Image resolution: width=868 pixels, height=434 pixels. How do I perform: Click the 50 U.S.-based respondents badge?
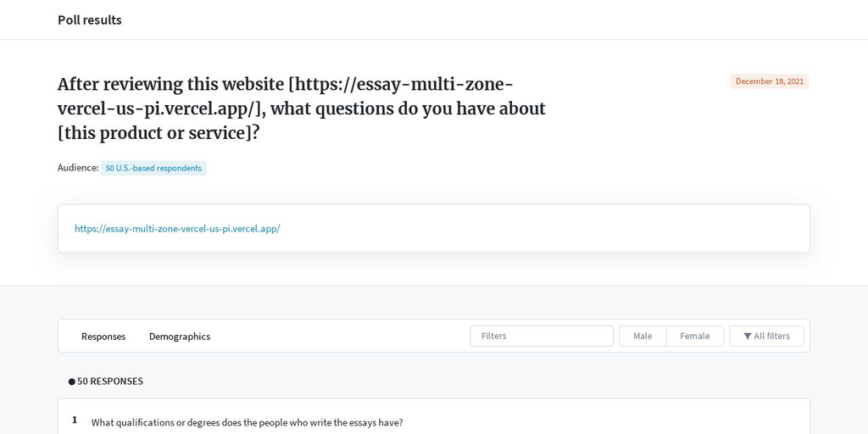(x=153, y=169)
